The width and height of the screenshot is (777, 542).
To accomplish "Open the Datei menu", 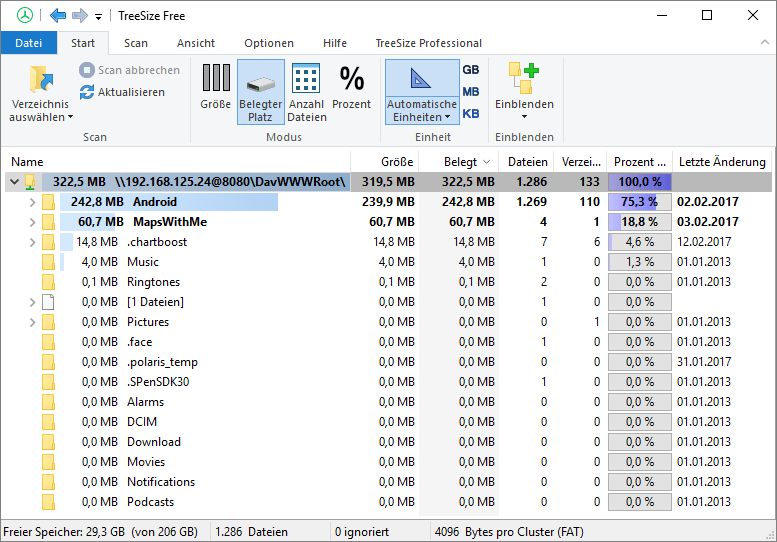I will coord(29,43).
